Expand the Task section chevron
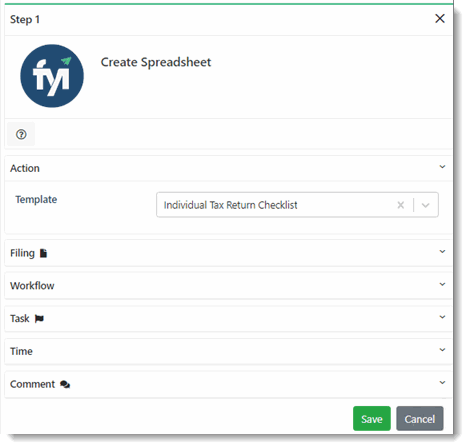464x444 pixels. pos(442,317)
